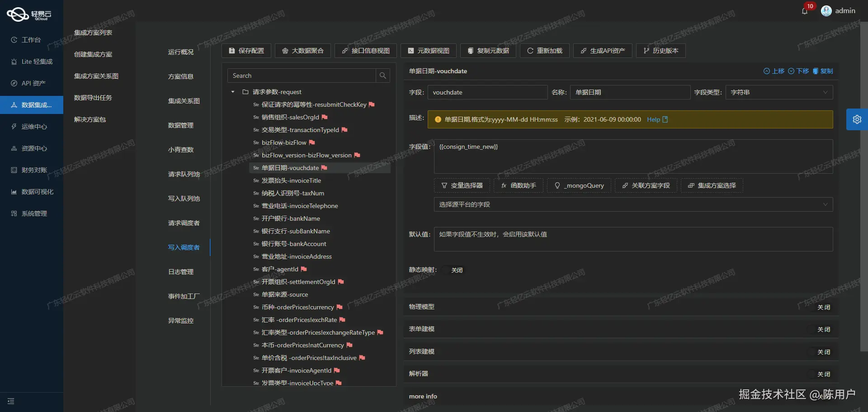This screenshot has height=412, width=868.
Task: Toggle the 解析器 switch
Action: 820,374
